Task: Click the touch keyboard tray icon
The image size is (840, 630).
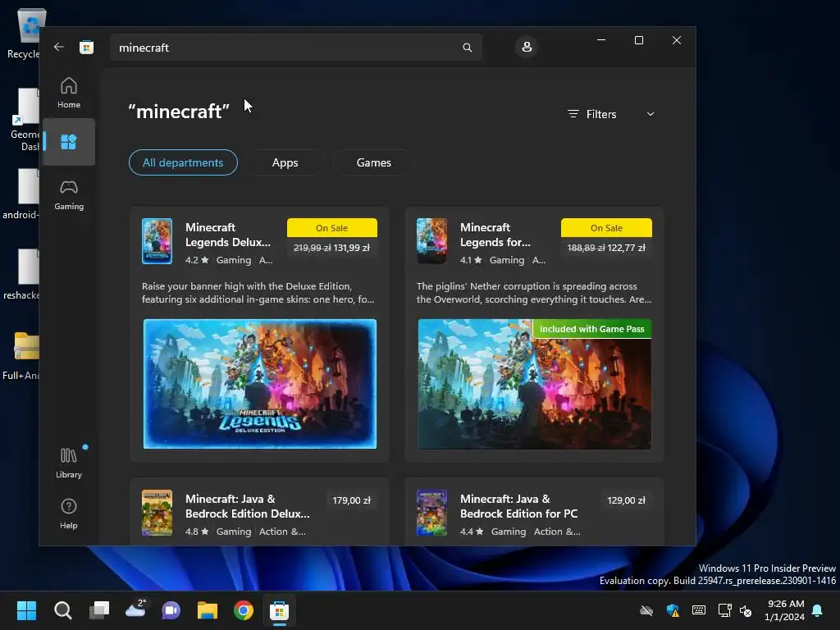Action: [699, 610]
